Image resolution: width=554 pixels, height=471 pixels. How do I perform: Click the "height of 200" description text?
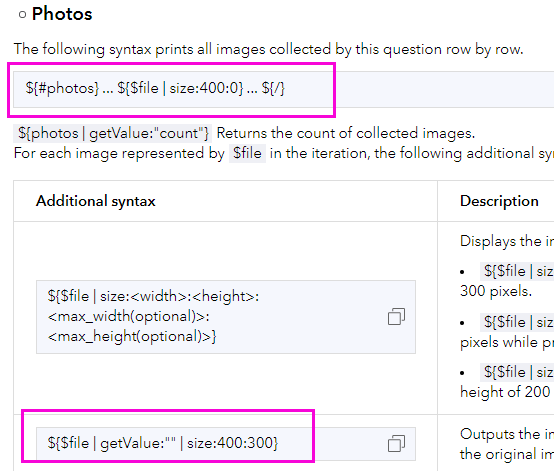(x=505, y=392)
